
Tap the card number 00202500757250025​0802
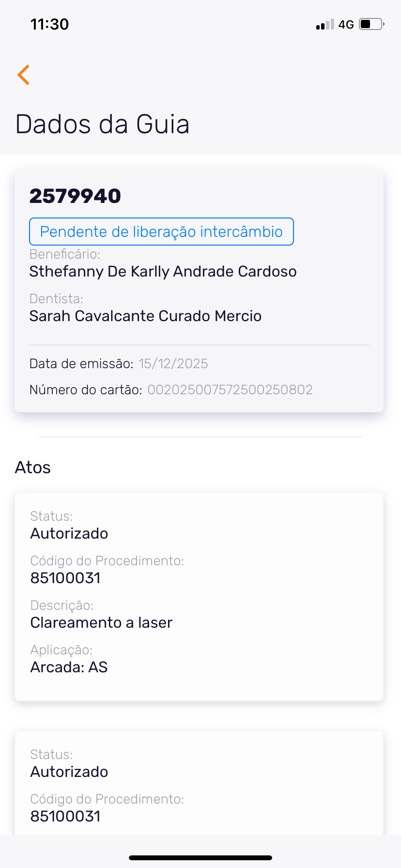(230, 390)
